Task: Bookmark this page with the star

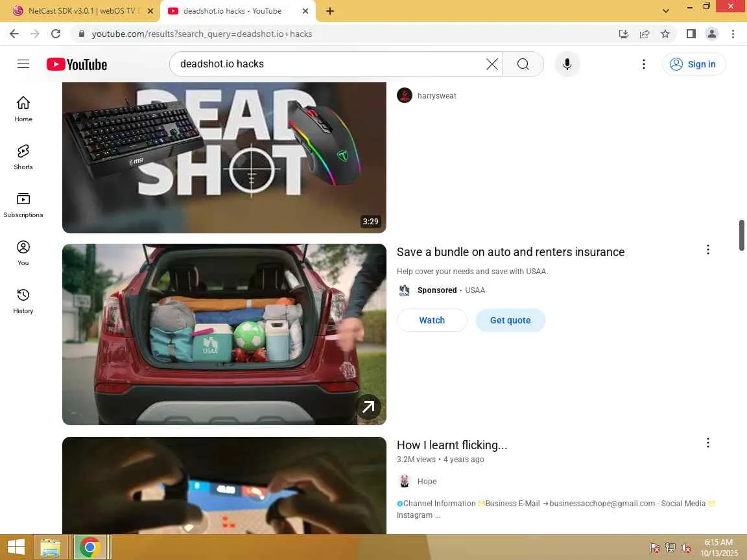Action: [x=665, y=34]
